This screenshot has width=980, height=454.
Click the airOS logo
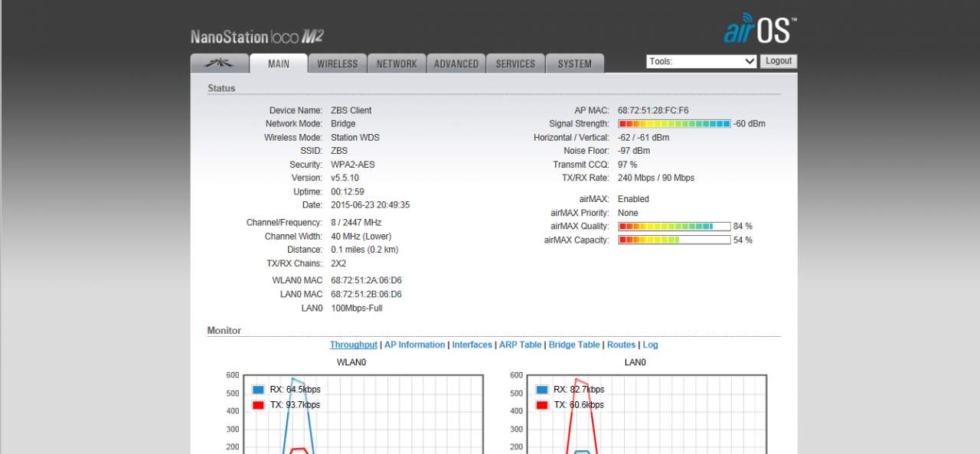pyautogui.click(x=759, y=30)
